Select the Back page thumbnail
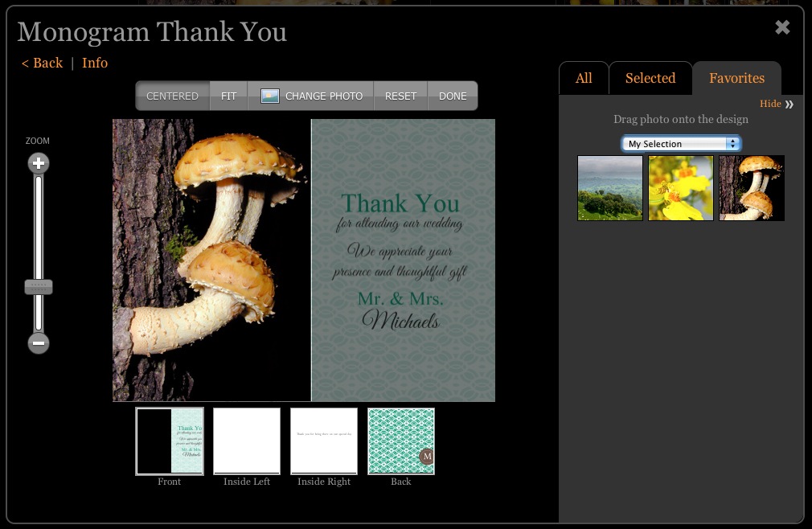 pos(401,441)
